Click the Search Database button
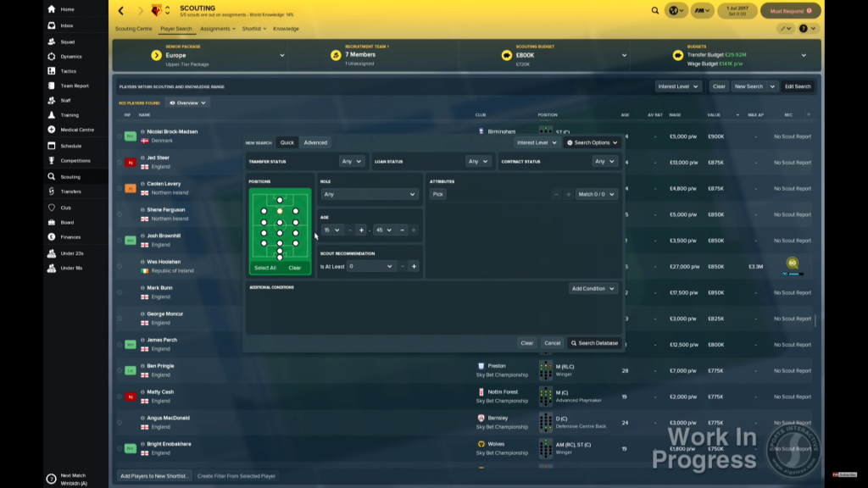868x488 pixels. pyautogui.click(x=594, y=343)
